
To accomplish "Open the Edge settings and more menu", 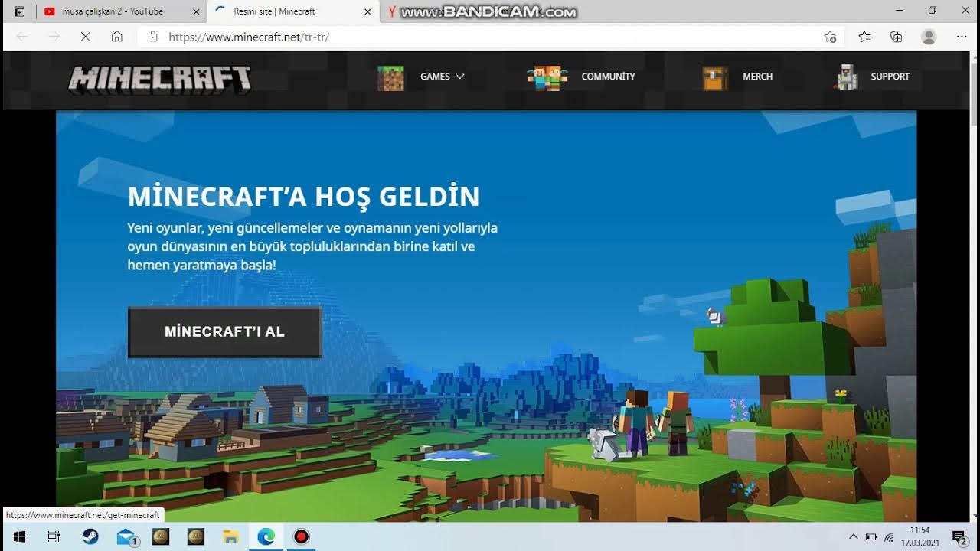I will click(x=962, y=37).
